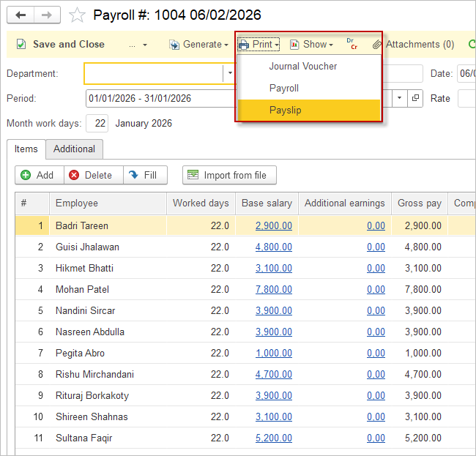Select Journal Voucher in Print menu

pos(302,66)
